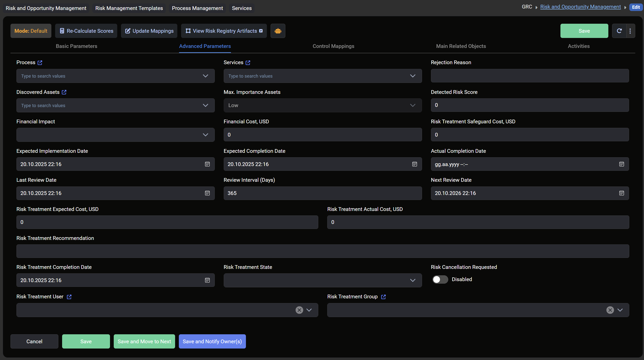Open Risk Treatment Group external link icon
644x360 pixels.
click(383, 297)
